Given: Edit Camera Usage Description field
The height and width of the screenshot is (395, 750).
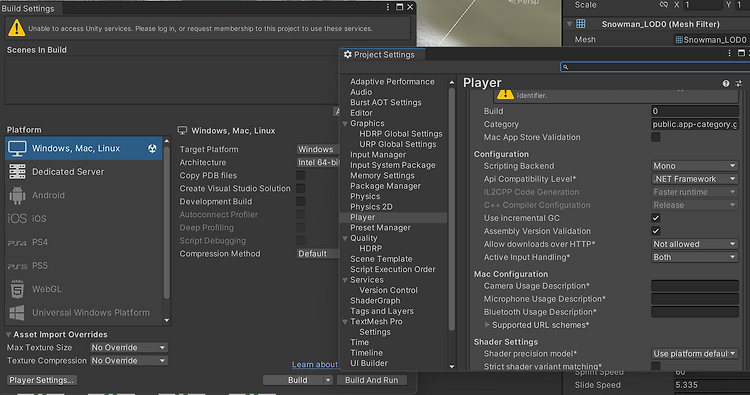Looking at the screenshot, I should 695,286.
